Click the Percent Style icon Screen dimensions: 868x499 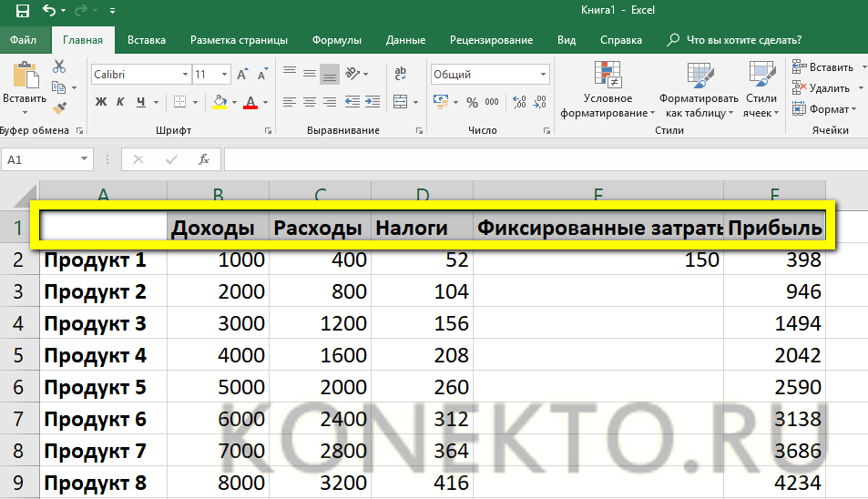click(x=472, y=102)
